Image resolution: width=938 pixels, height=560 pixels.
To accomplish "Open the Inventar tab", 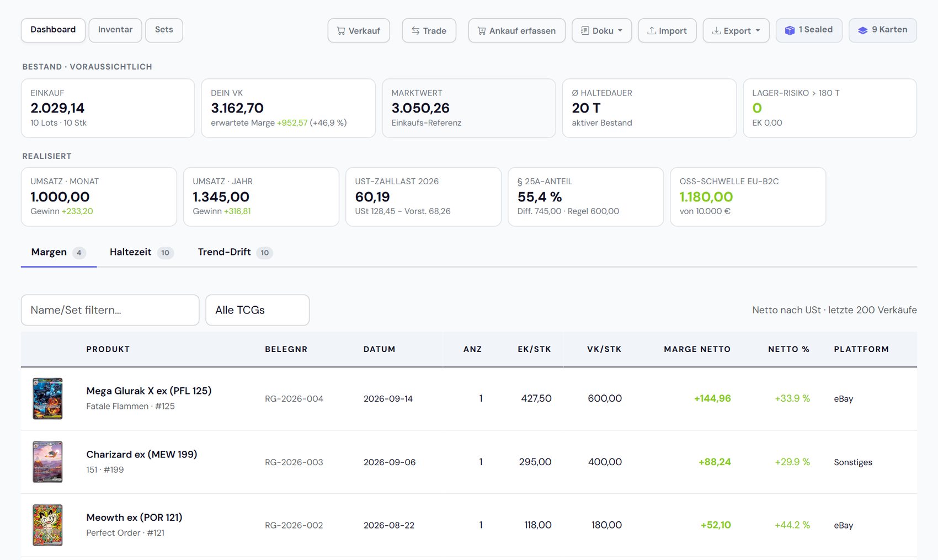I will coord(115,30).
